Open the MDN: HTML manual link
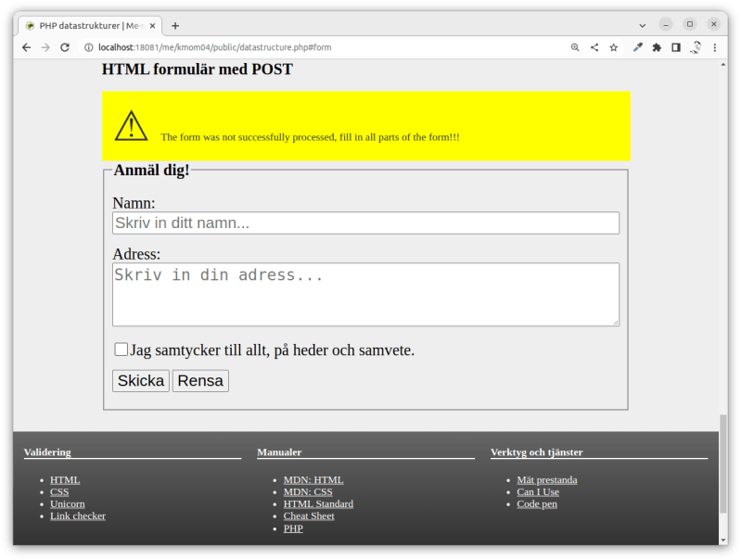The width and height of the screenshot is (741, 560). tap(313, 480)
